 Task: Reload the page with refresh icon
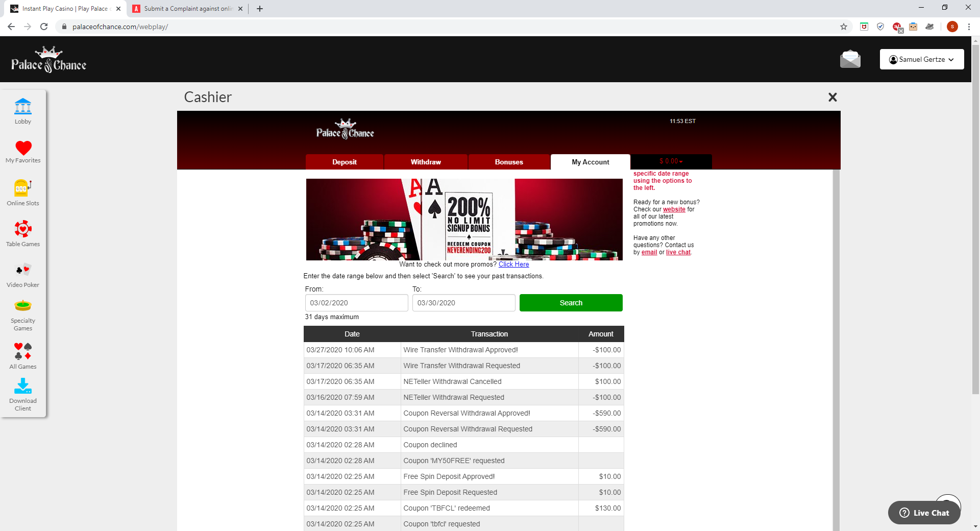tap(44, 27)
